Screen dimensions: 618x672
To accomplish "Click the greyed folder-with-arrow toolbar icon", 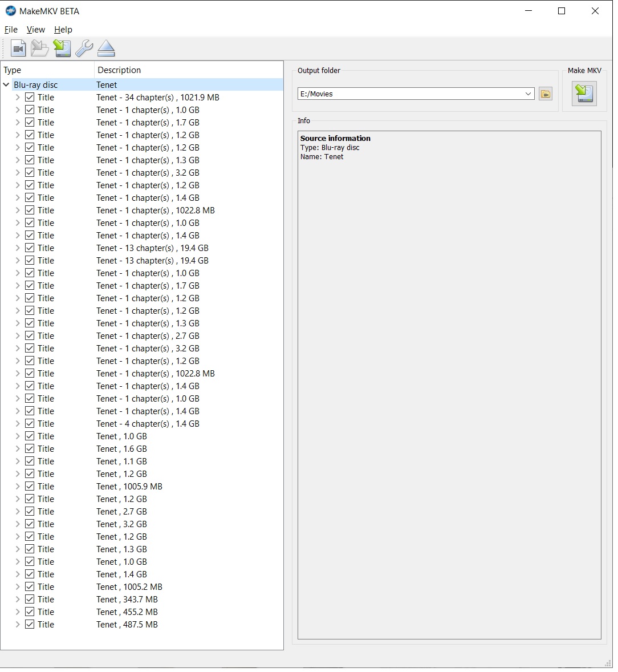I will click(40, 48).
